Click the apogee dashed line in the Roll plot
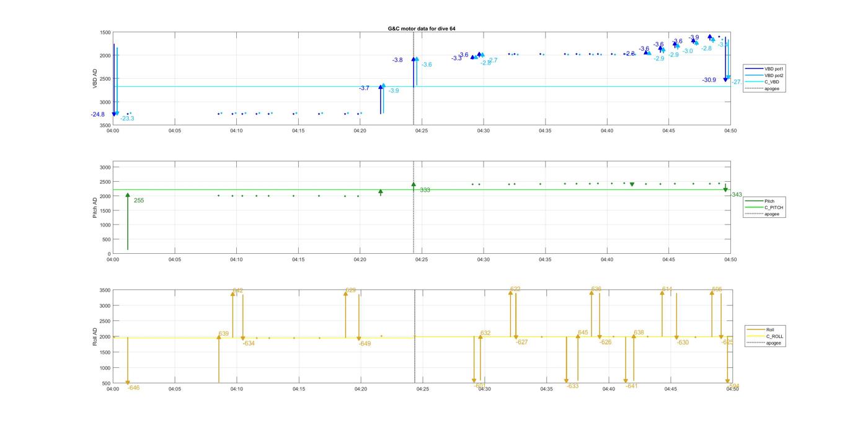 415,337
